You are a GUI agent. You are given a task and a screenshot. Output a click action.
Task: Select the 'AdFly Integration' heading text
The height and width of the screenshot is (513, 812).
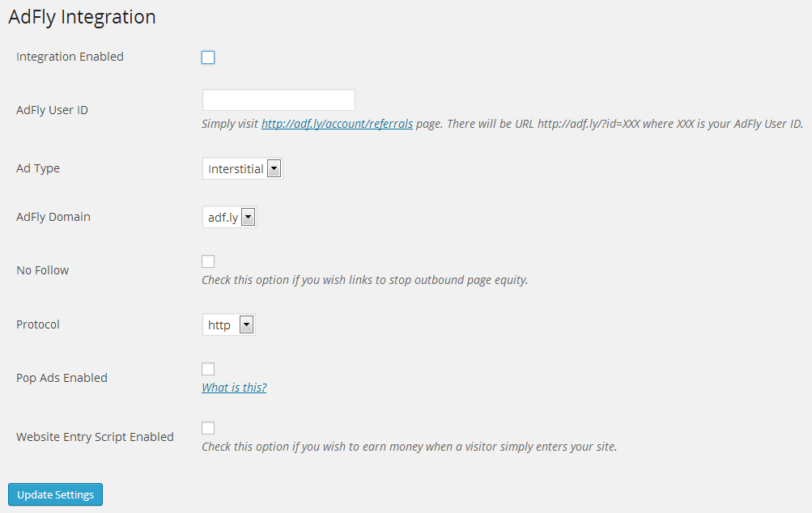click(x=82, y=17)
